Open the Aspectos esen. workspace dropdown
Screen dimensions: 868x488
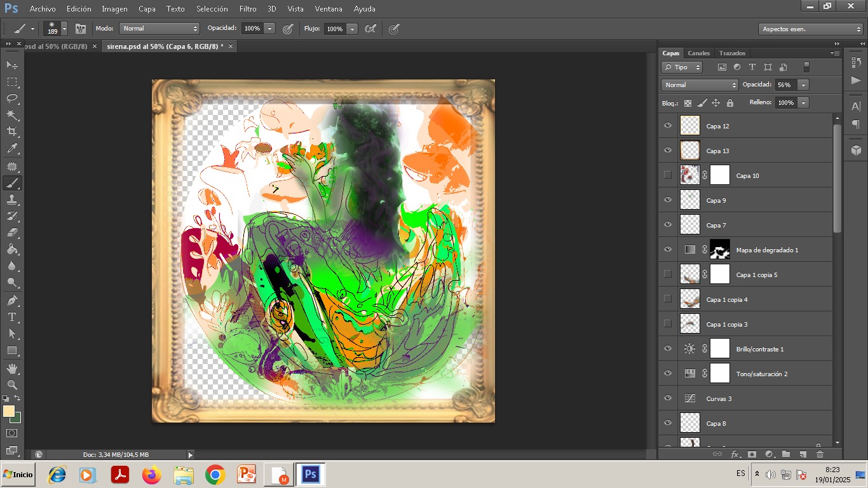coord(811,29)
